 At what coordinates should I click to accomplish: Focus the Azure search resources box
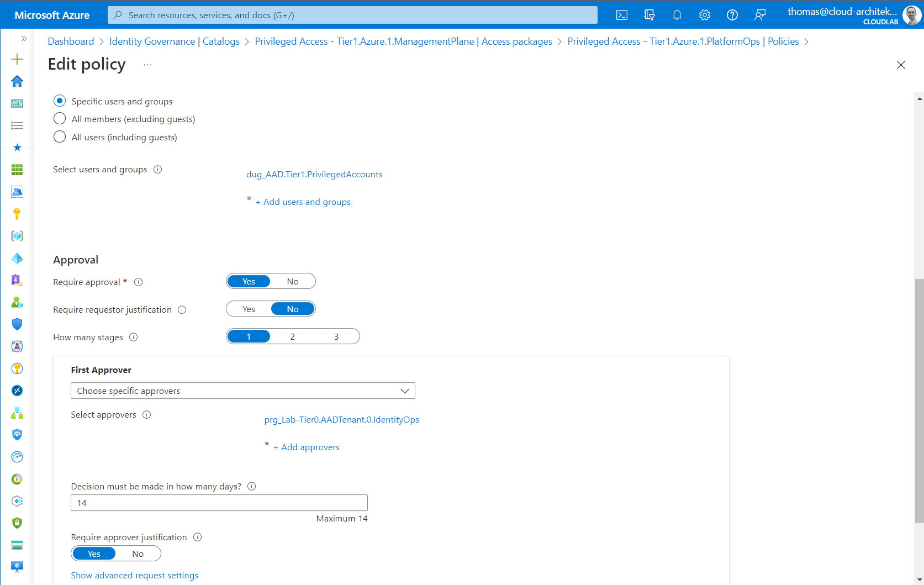click(352, 15)
